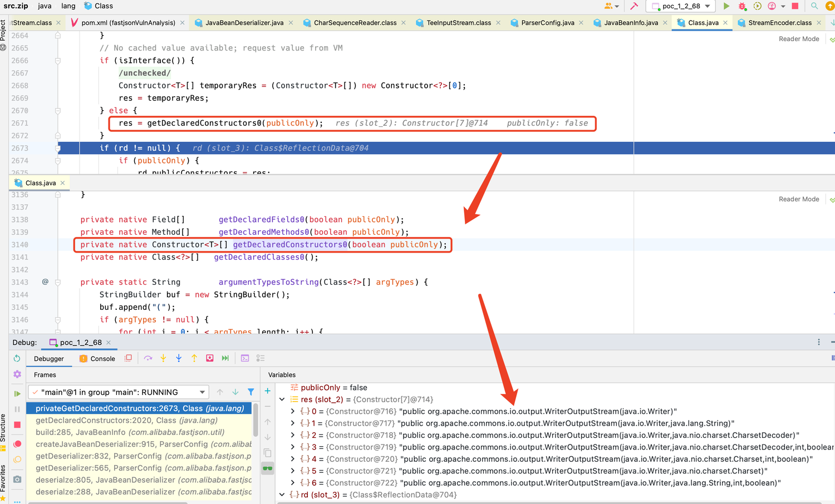Viewport: 835px width, 504px height.
Task: Expand Constructor@716 variable entry 0
Action: 293,412
